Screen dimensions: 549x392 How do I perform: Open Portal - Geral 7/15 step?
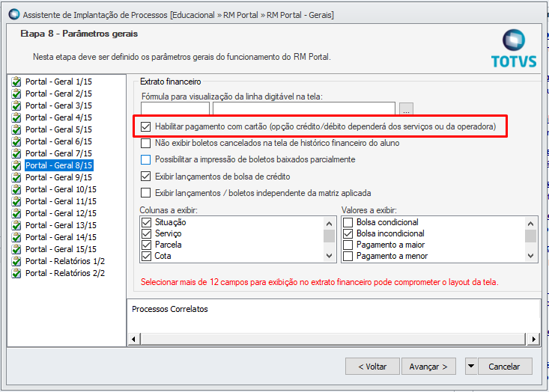[58, 153]
